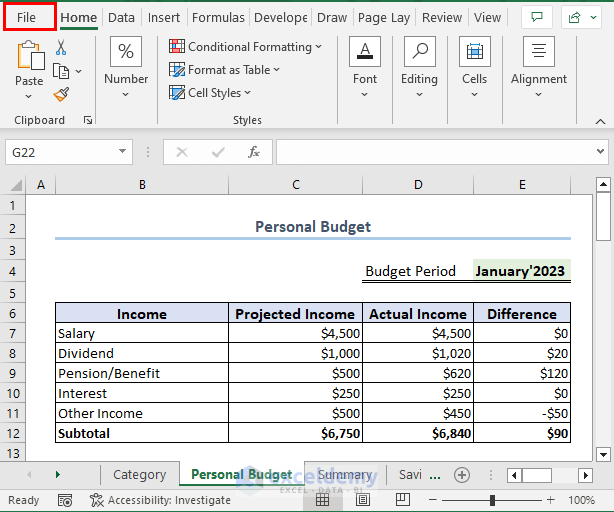Click the Share icon

574,17
